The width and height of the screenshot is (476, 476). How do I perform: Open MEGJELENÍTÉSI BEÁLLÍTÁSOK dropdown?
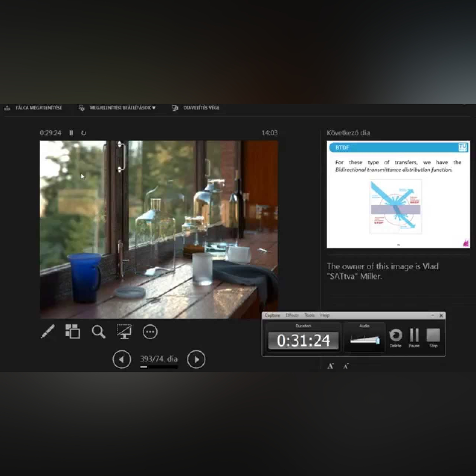117,108
